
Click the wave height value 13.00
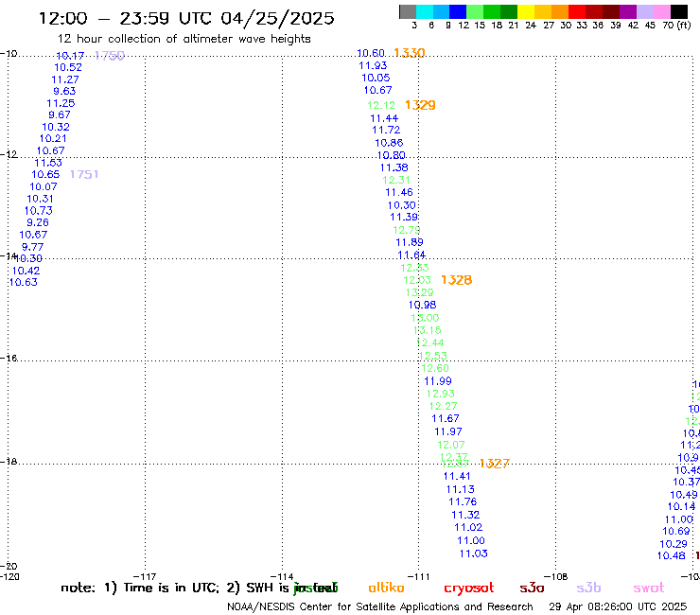[x=425, y=318]
